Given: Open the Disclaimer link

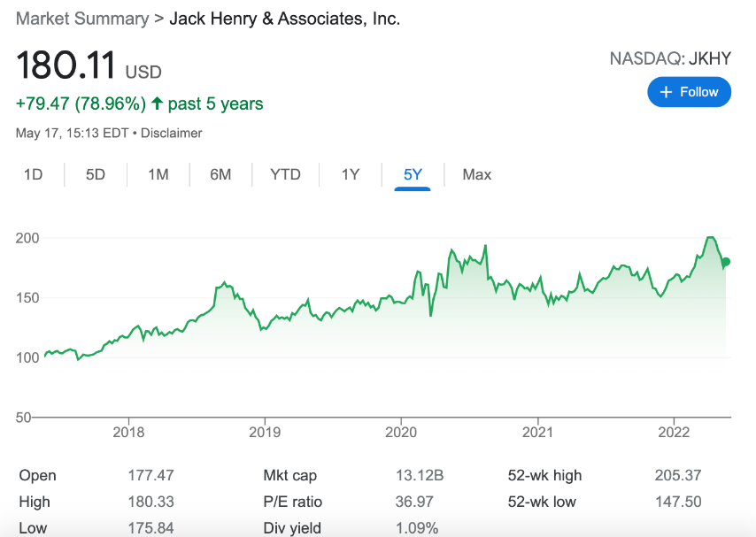Looking at the screenshot, I should pyautogui.click(x=171, y=133).
